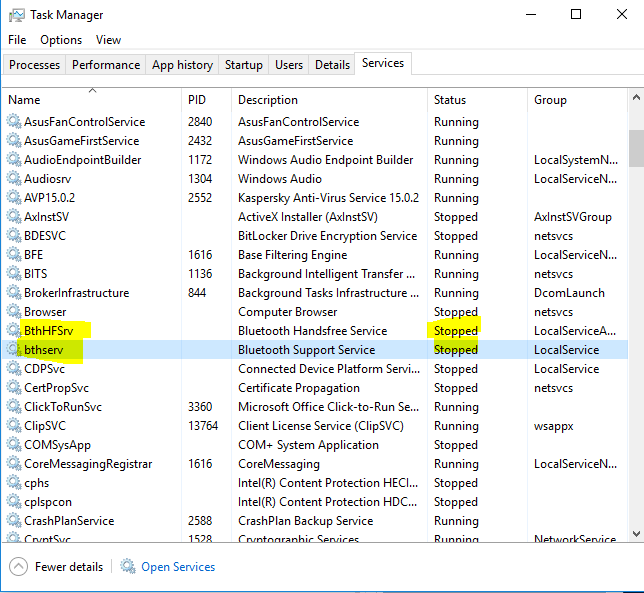Click Microsoft Office Click-to-Run description
The height and width of the screenshot is (593, 644).
coord(328,407)
